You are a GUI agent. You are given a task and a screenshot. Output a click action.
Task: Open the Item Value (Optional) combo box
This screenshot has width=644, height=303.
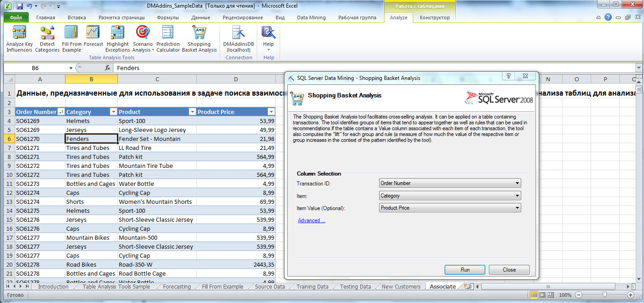point(450,208)
